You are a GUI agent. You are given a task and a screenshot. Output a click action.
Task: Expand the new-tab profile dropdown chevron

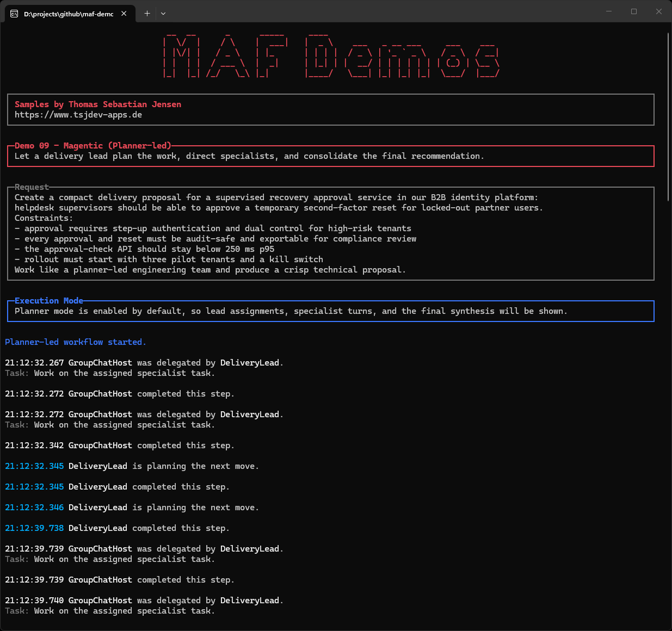click(x=163, y=14)
